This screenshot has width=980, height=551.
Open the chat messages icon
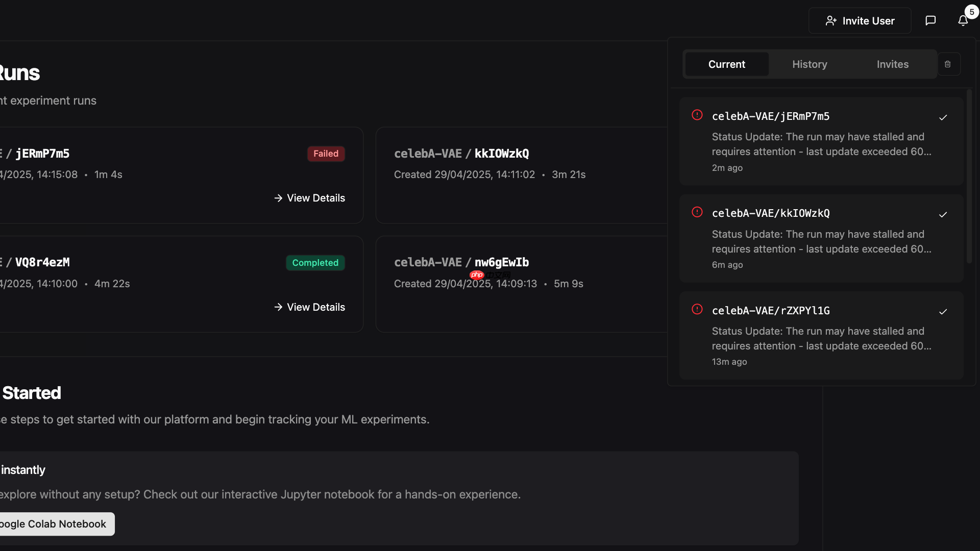tap(930, 20)
